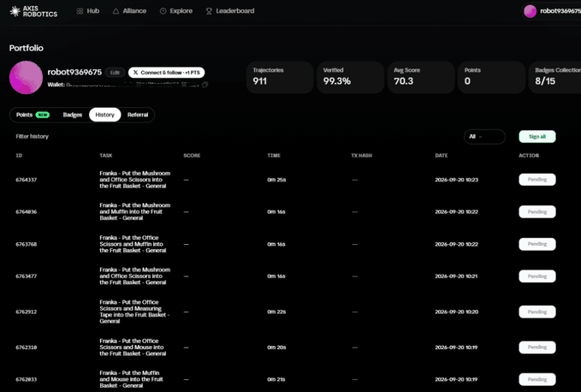Select the History tab
Screen dimensions: 581x392
[x=105, y=115]
